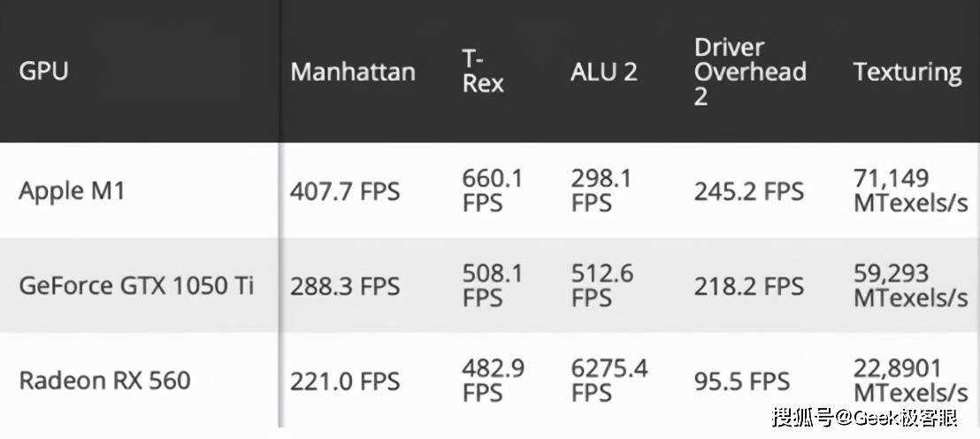Select the ALU 2 column header
The width and height of the screenshot is (980, 439).
point(603,72)
